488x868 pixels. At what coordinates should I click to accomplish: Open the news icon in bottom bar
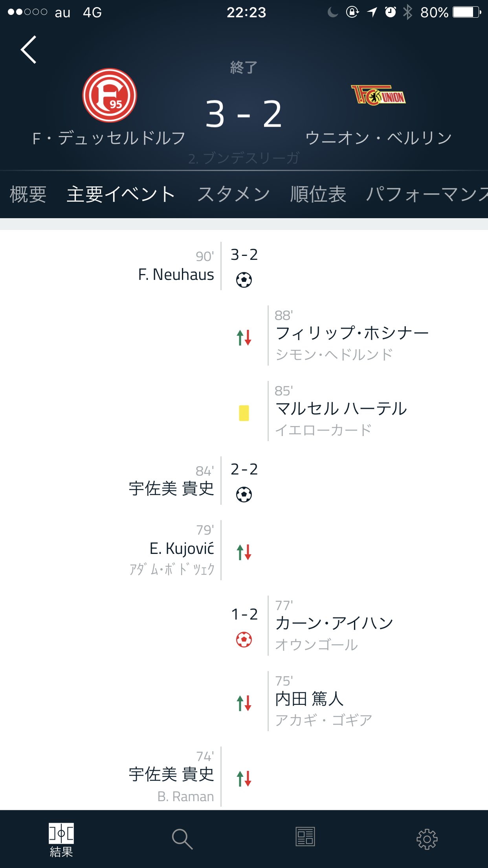pyautogui.click(x=305, y=837)
